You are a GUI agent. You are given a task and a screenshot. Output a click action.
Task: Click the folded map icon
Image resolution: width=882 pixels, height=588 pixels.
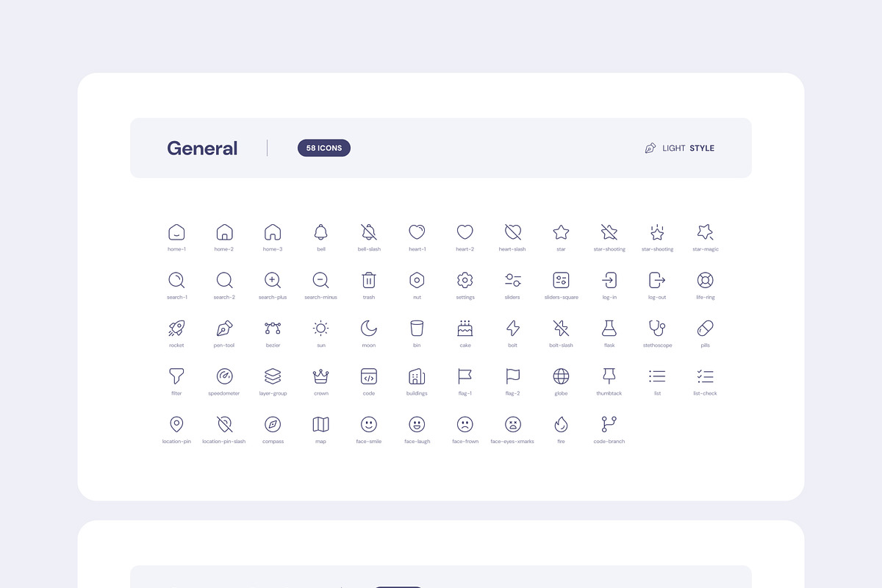320,425
